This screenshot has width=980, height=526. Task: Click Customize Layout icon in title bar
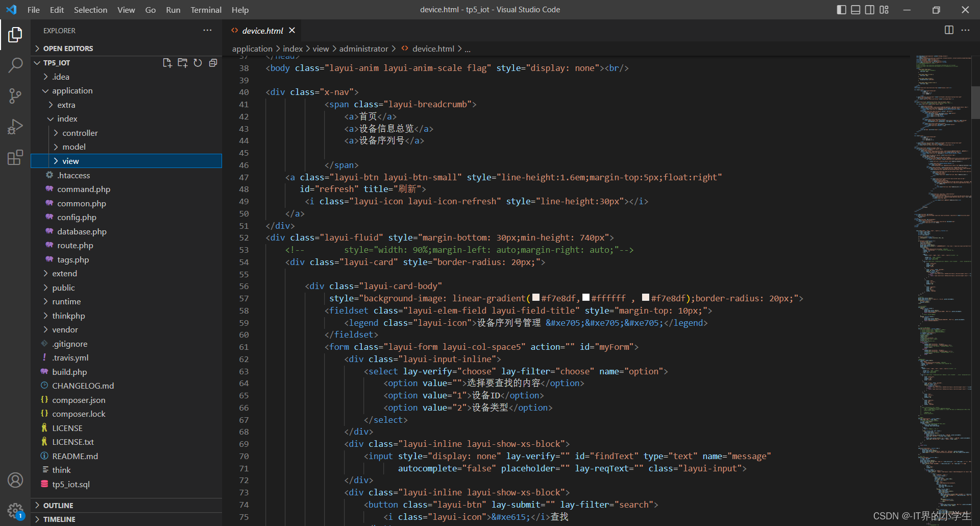pyautogui.click(x=884, y=10)
